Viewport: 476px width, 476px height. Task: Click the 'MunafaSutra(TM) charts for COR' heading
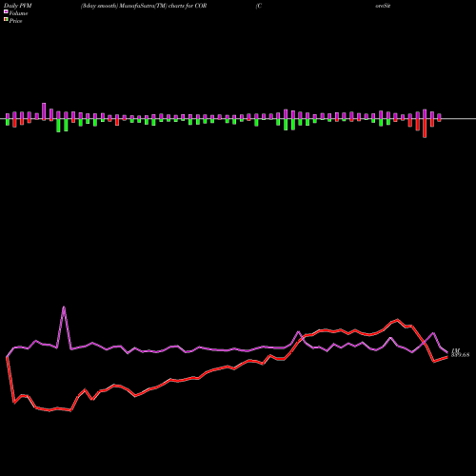tap(163, 6)
